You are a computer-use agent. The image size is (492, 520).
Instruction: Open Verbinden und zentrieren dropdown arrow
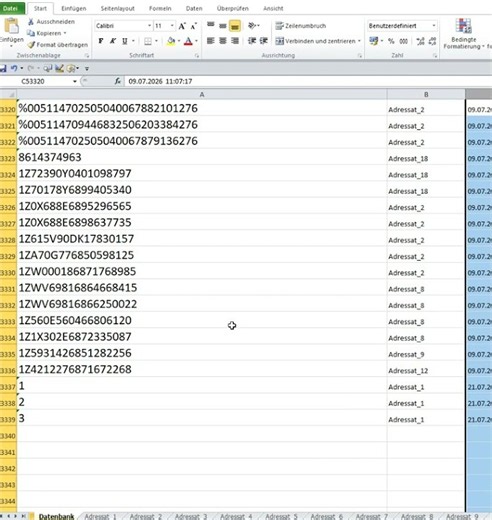point(359,41)
